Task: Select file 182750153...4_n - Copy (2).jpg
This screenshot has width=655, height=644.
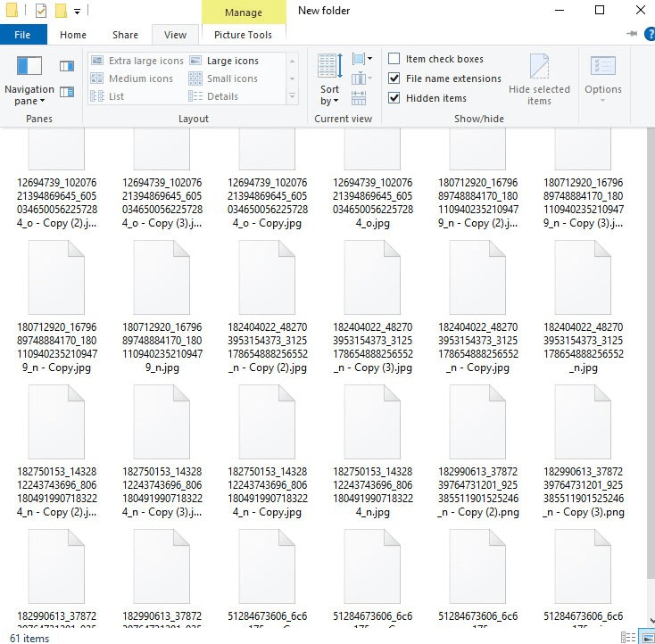Action: pos(57,451)
